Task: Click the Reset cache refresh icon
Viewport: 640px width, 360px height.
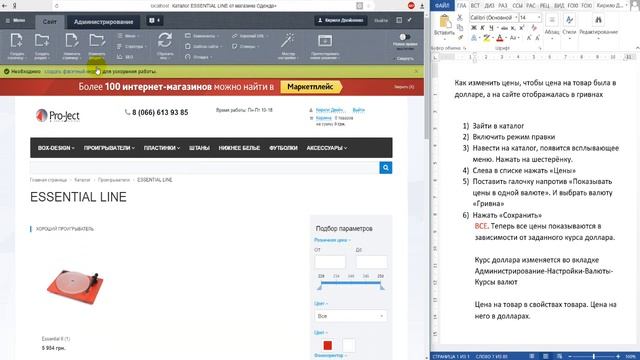Action: tap(165, 40)
